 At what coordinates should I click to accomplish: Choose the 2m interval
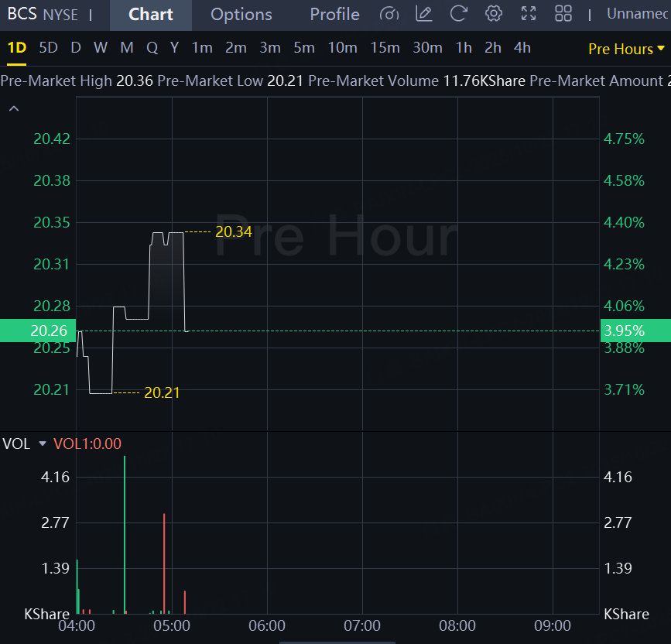coord(236,47)
